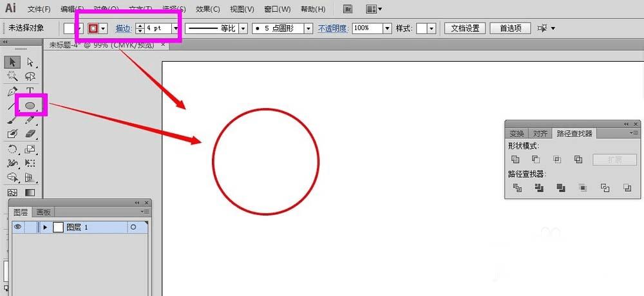This screenshot has width=644, height=296.
Task: Click the 文档设置 button
Action: (x=465, y=28)
